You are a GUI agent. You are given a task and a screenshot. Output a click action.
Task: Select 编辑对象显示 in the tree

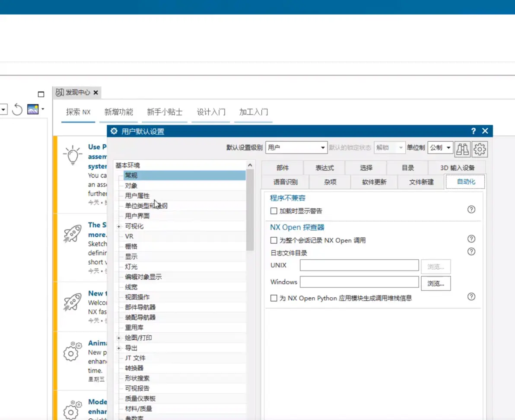point(143,277)
